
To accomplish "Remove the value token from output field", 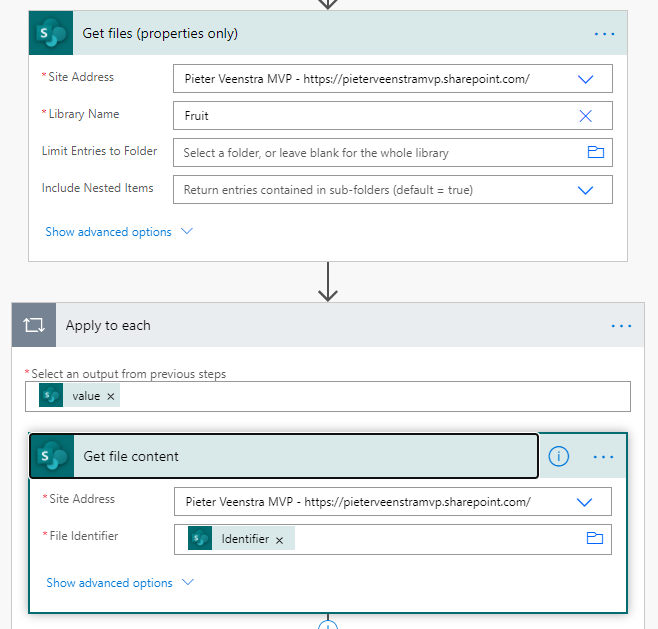I will point(110,396).
